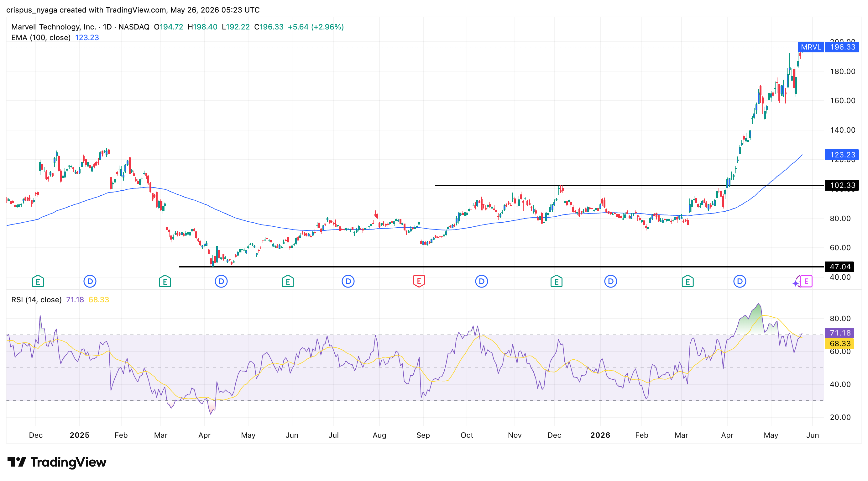This screenshot has height=481, width=868.
Task: Click the 180.00 price axis label
Action: pyautogui.click(x=842, y=71)
